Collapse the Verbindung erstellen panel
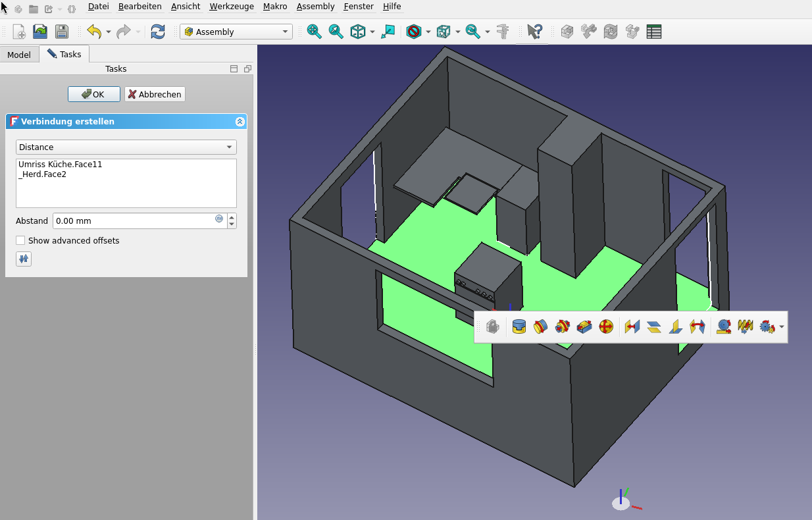812x520 pixels. [x=240, y=122]
